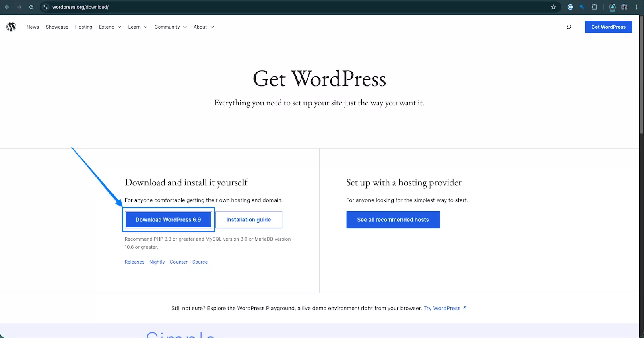This screenshot has height=338, width=644.
Task: Open the Chrome profile avatar
Action: point(624,7)
